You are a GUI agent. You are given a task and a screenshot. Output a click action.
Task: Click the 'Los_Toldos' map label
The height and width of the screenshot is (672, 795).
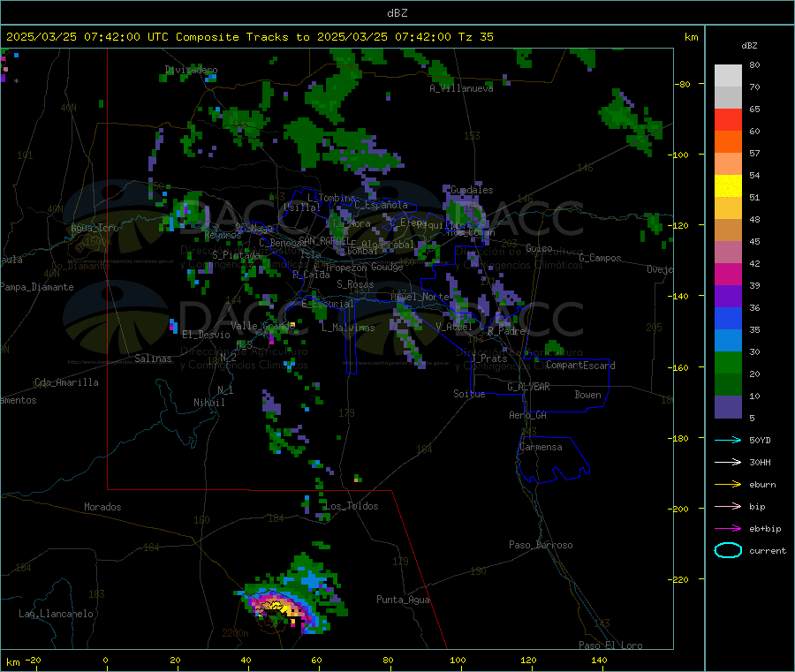tap(352, 506)
